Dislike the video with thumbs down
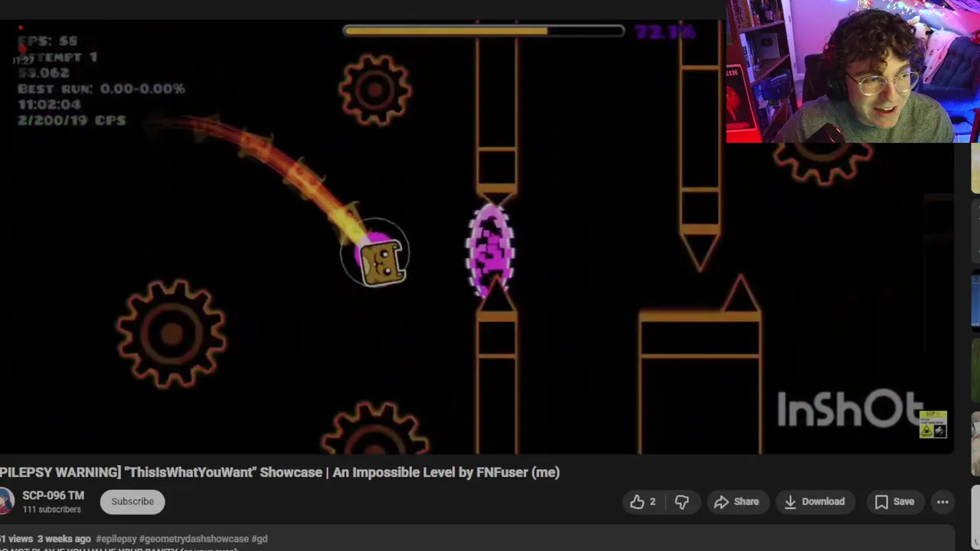Screen dimensions: 980x551 681,501
